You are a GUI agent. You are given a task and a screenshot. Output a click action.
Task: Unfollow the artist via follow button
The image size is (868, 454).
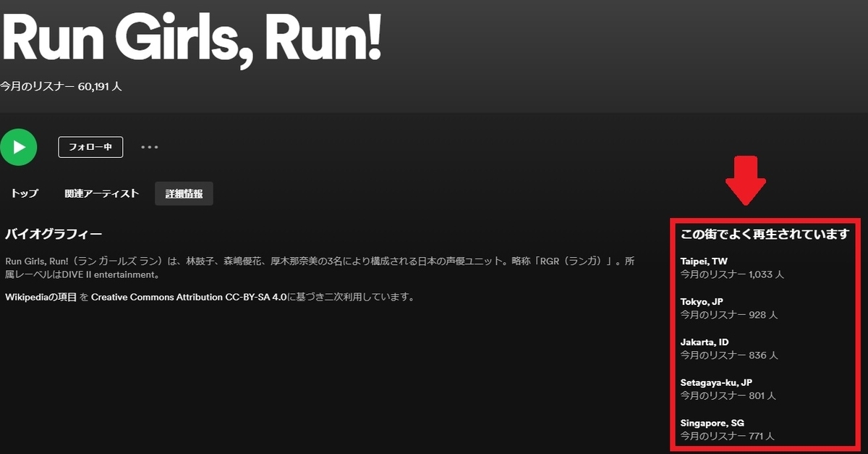click(x=90, y=146)
